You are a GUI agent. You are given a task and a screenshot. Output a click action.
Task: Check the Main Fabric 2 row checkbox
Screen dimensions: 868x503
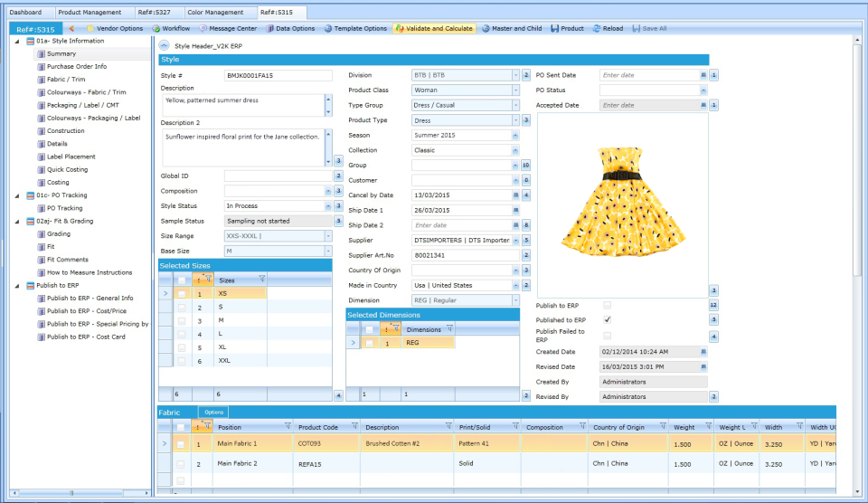click(x=181, y=464)
